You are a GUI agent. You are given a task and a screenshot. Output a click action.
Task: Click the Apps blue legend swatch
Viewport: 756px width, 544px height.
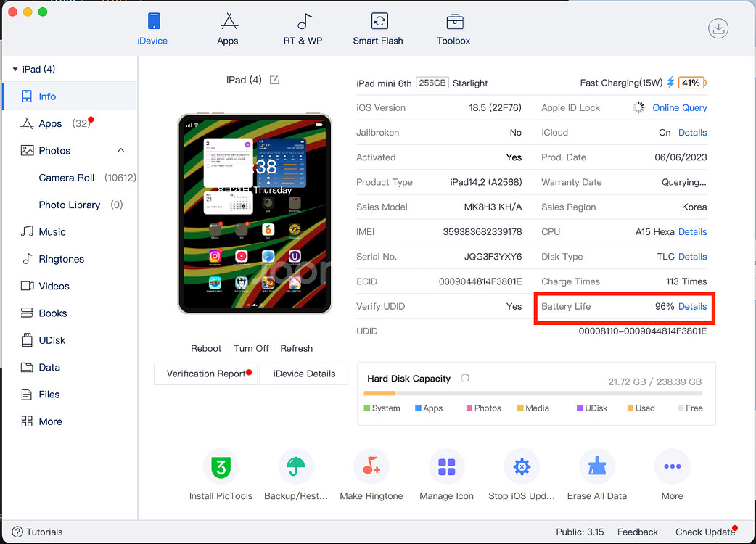click(418, 408)
